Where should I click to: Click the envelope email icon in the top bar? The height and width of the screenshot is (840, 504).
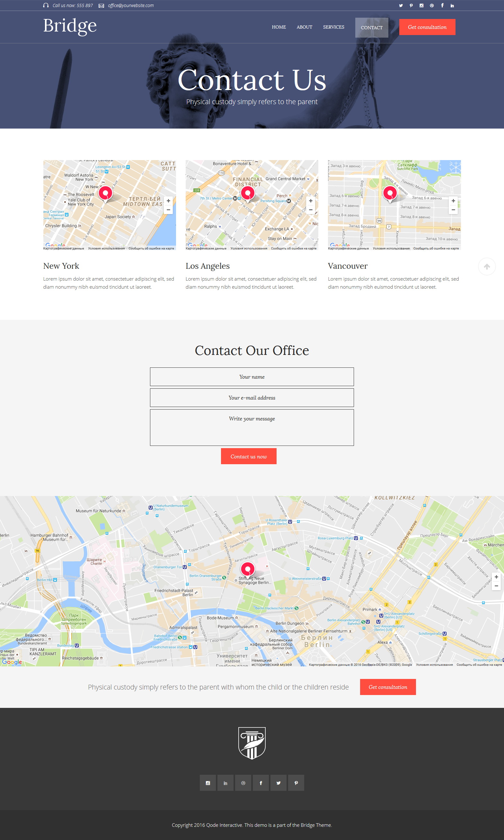[101, 6]
